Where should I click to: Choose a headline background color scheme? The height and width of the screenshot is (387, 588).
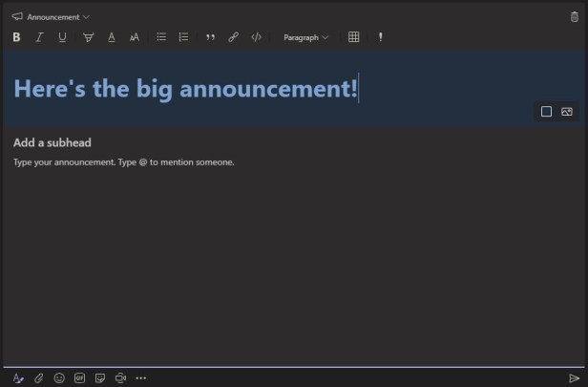click(546, 112)
